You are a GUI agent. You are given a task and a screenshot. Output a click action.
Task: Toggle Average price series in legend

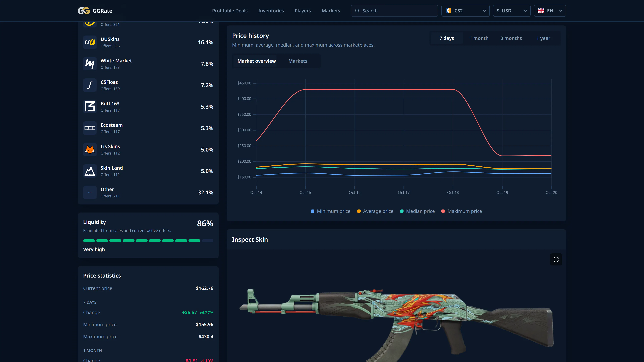coord(375,211)
